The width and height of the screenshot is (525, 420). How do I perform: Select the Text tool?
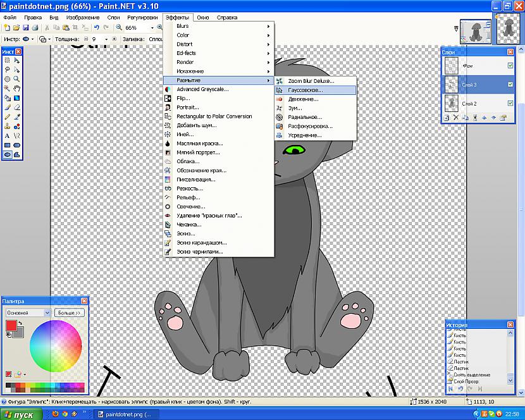pyautogui.click(x=7, y=135)
